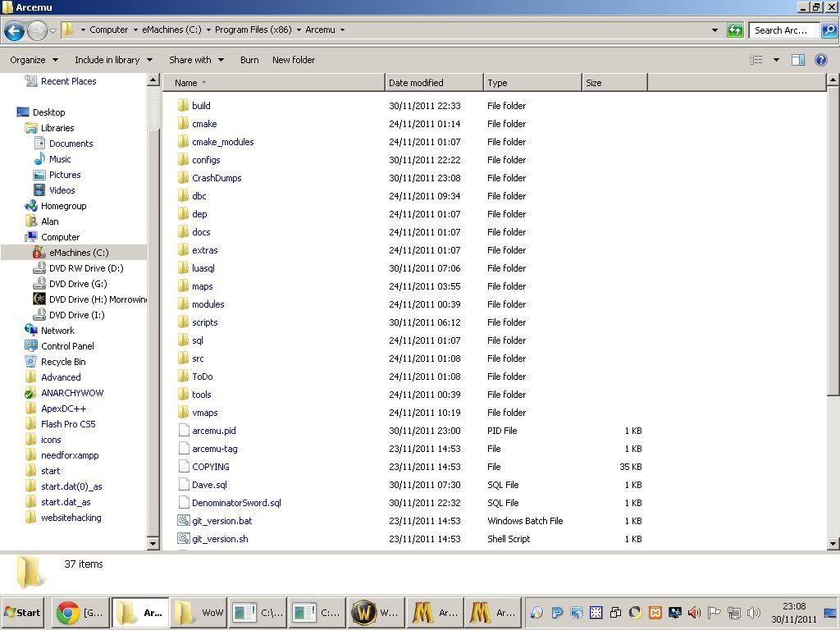
Task: Select the CrashDumps folder icon
Action: (183, 178)
